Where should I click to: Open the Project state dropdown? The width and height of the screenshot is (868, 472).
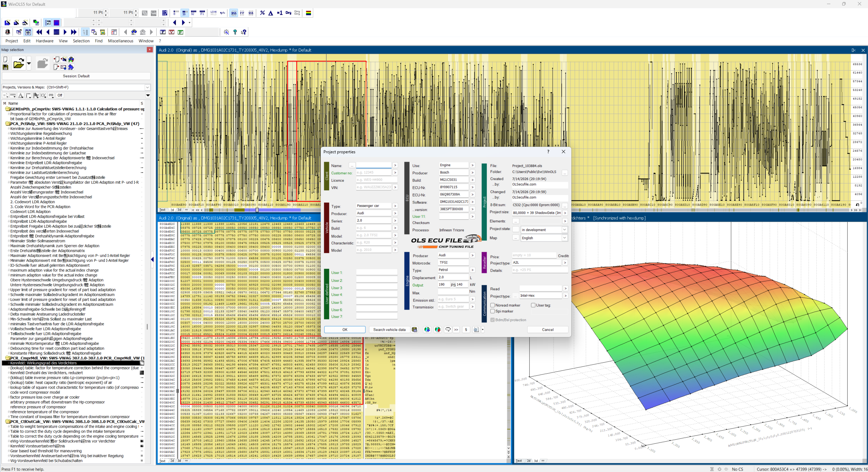[x=565, y=230]
